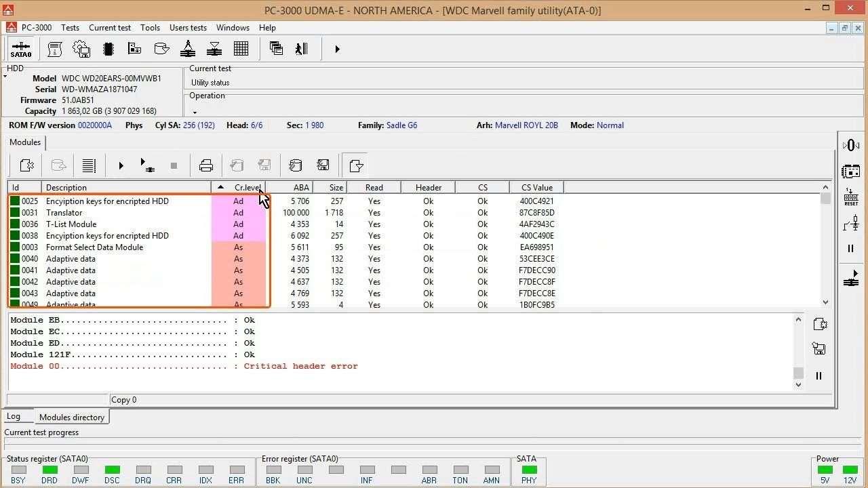The width and height of the screenshot is (868, 488).
Task: Click the module list scroll down arrow
Action: pos(825,302)
